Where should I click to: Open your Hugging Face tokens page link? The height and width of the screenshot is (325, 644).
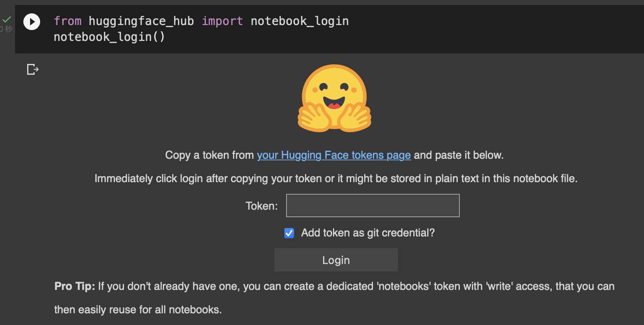click(334, 155)
